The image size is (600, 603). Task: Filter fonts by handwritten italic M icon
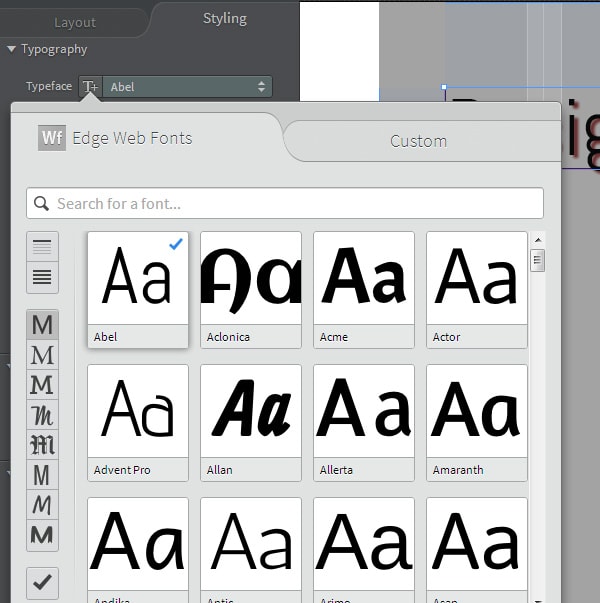[42, 505]
